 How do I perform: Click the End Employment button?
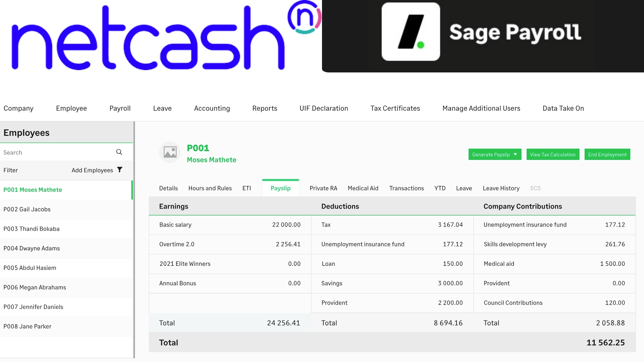click(607, 155)
